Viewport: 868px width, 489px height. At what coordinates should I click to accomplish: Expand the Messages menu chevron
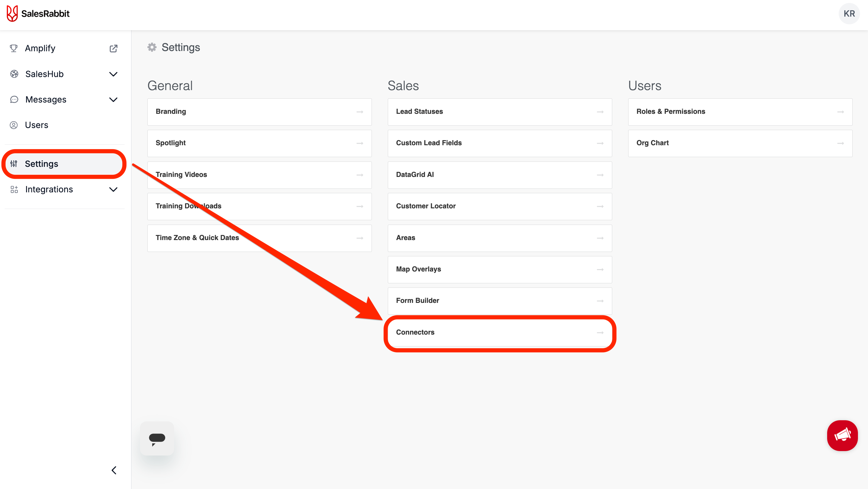pyautogui.click(x=114, y=100)
